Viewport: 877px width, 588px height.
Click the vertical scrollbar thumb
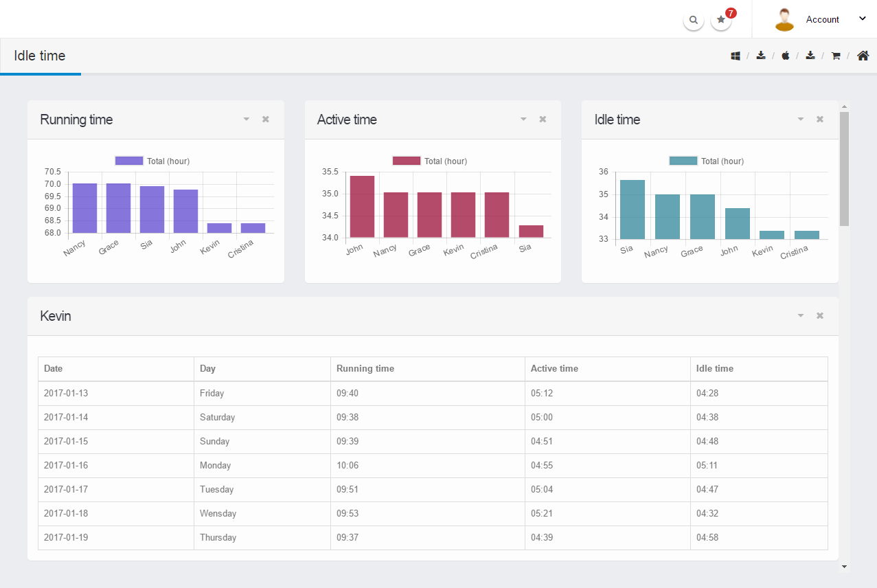coord(844,168)
